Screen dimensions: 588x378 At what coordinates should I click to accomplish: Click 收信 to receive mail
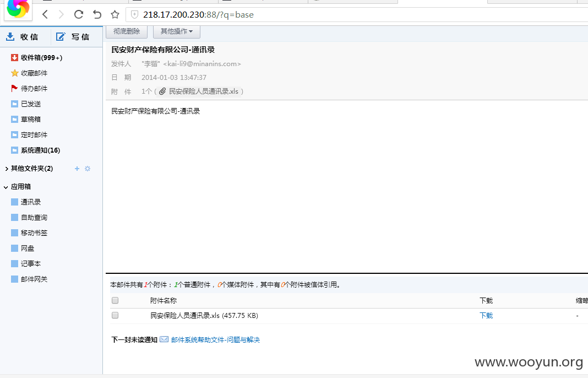pyautogui.click(x=29, y=37)
